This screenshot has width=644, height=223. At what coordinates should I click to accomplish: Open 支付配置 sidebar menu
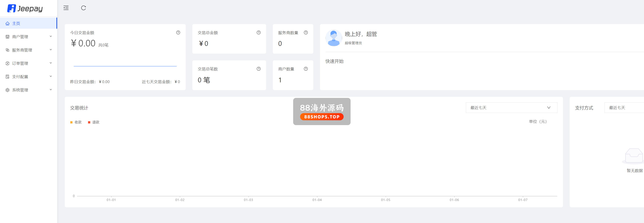coord(28,77)
